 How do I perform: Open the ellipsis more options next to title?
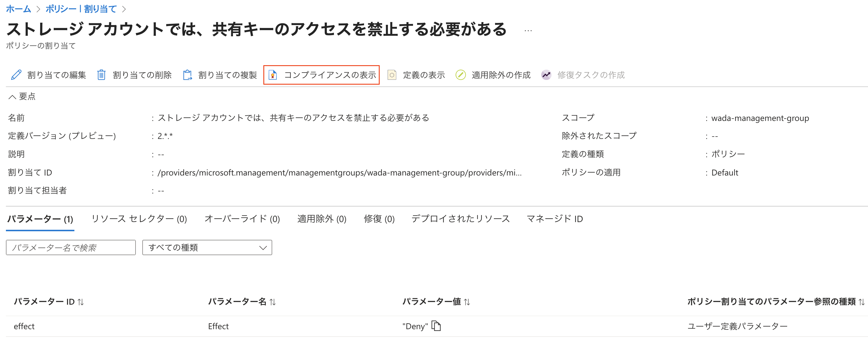point(528,31)
